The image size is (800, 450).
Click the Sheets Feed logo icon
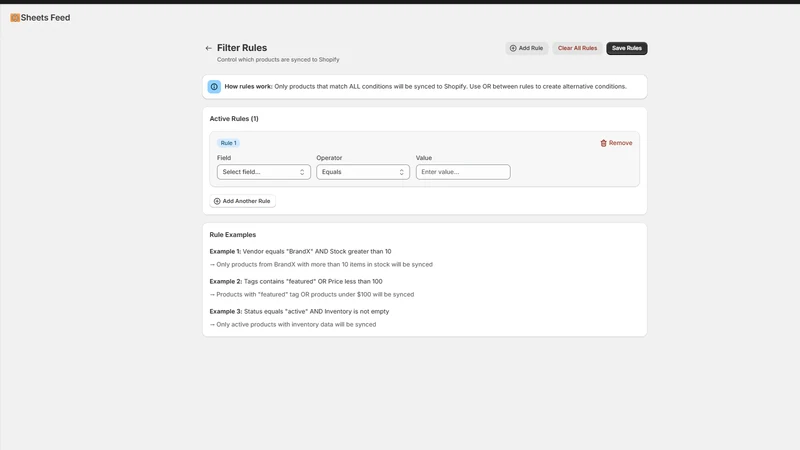(15, 18)
